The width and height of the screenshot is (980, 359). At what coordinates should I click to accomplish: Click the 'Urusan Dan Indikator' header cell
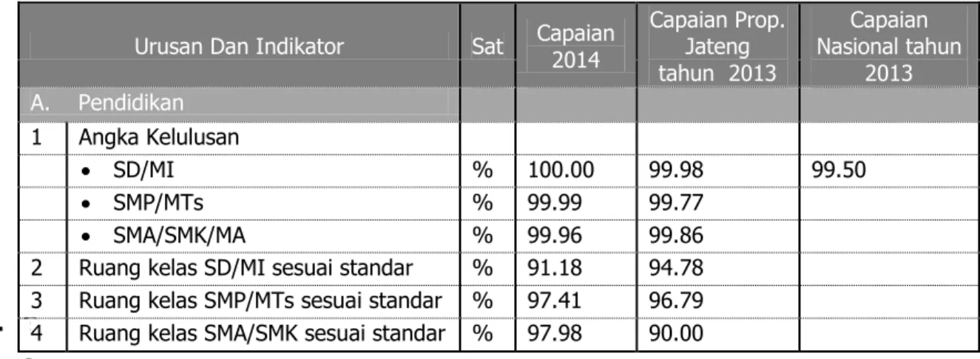pos(238,48)
